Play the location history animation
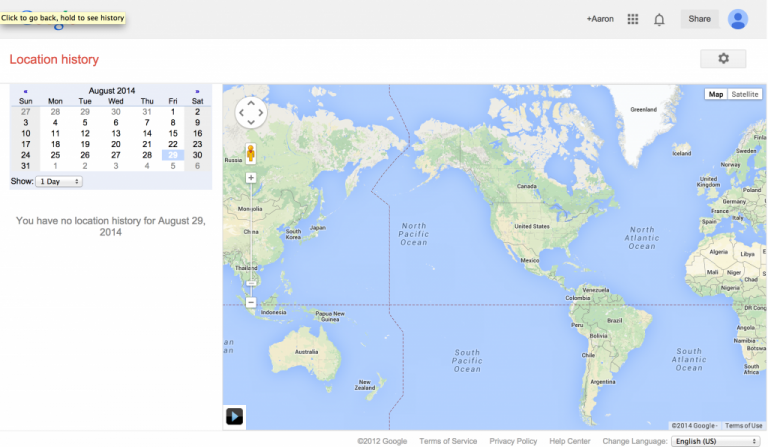The width and height of the screenshot is (768, 447). coord(234,417)
